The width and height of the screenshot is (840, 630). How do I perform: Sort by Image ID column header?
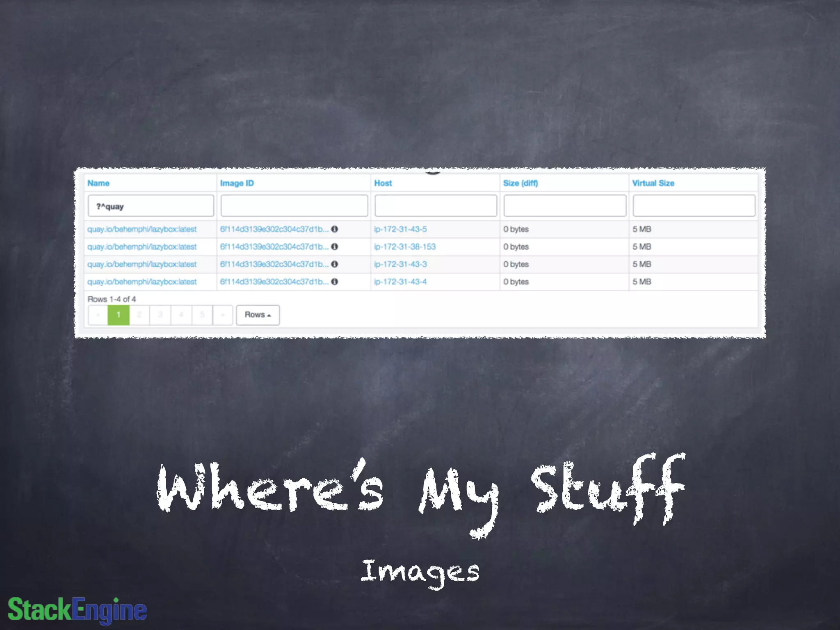237,183
